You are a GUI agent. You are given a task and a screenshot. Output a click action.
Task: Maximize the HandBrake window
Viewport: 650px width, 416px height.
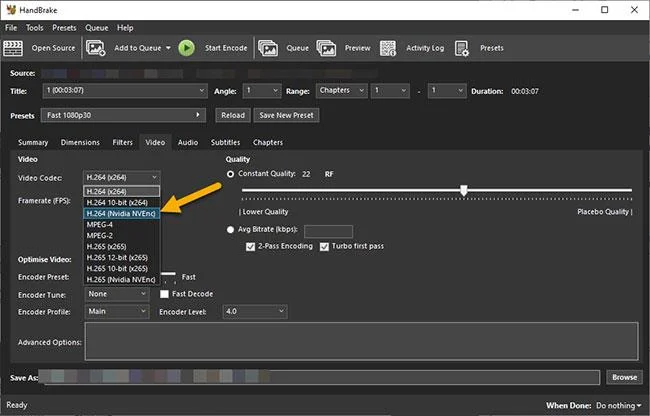605,10
